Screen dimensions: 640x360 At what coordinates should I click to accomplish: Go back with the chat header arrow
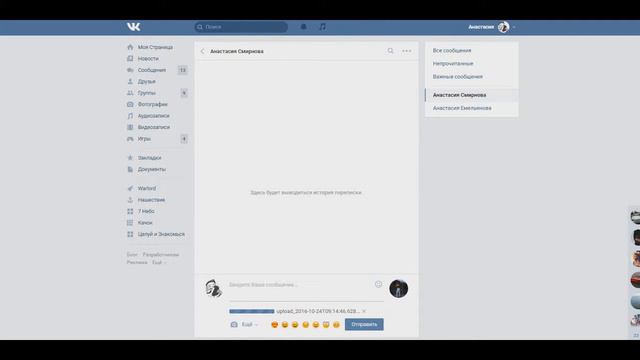pos(202,51)
